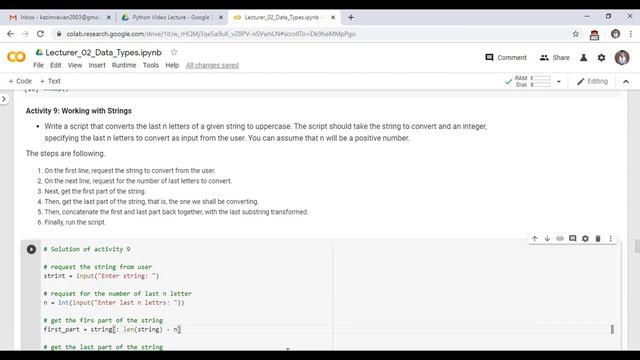The image size is (640, 360).
Task: Open the Edit menu
Action: 56,65
